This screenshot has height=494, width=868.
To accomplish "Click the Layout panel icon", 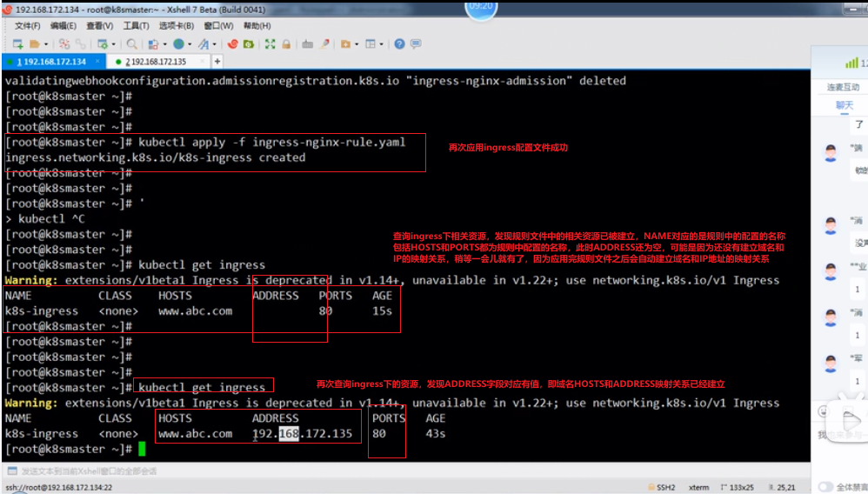I will pos(371,43).
